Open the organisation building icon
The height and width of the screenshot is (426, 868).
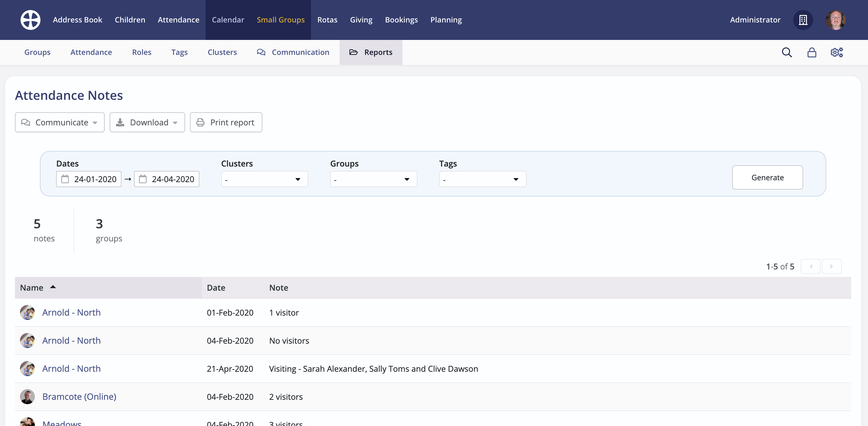[803, 20]
